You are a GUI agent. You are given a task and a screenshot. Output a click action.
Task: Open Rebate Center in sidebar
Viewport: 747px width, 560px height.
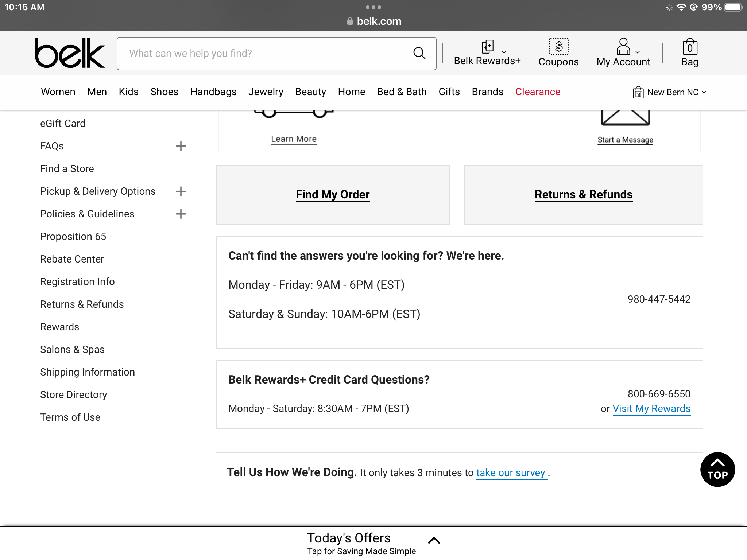click(72, 259)
